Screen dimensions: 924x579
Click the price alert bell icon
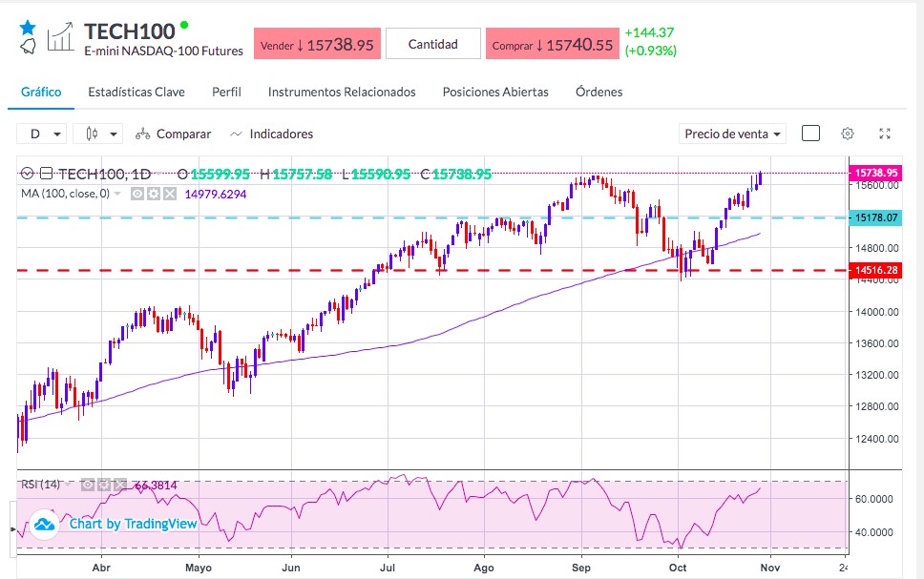(28, 46)
